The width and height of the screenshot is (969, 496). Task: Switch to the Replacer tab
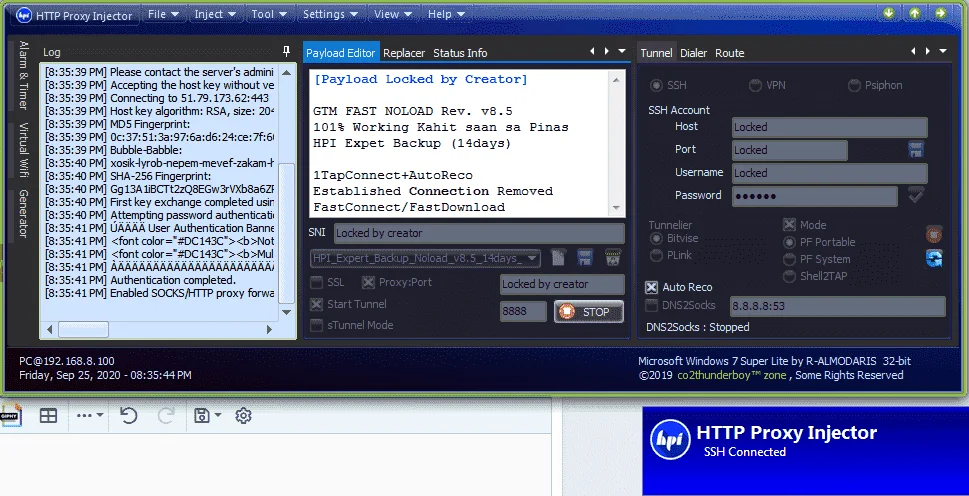pyautogui.click(x=404, y=53)
